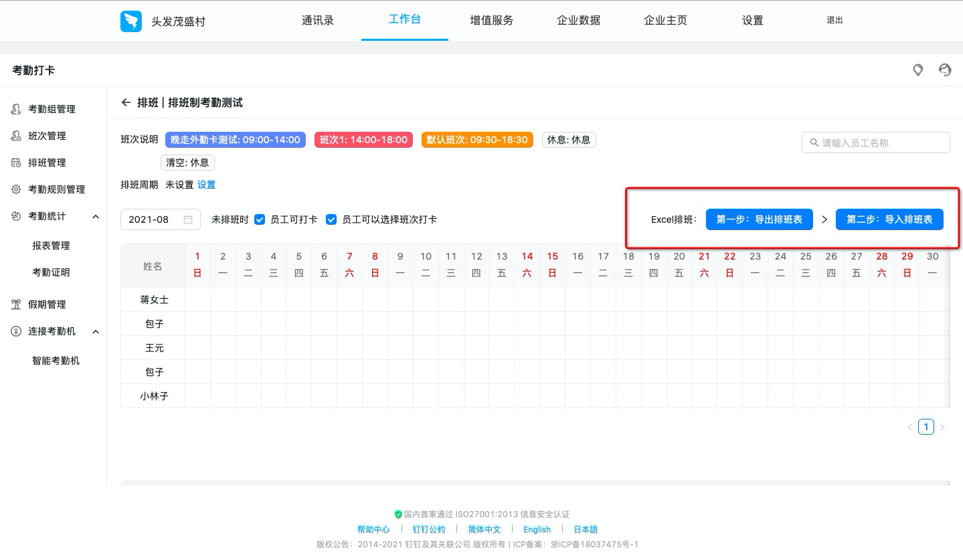Viewport: 963px width, 560px height.
Task: Open the 2021-08 month picker
Action: [x=160, y=219]
